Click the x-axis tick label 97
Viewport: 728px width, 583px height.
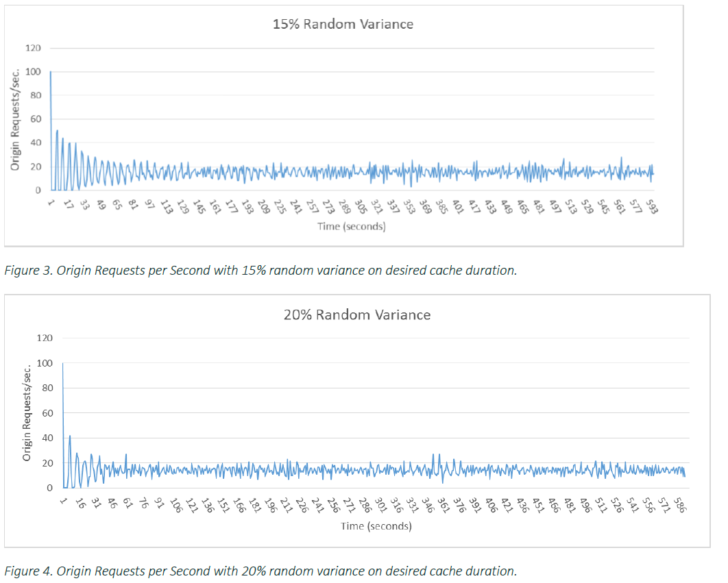[x=149, y=204]
